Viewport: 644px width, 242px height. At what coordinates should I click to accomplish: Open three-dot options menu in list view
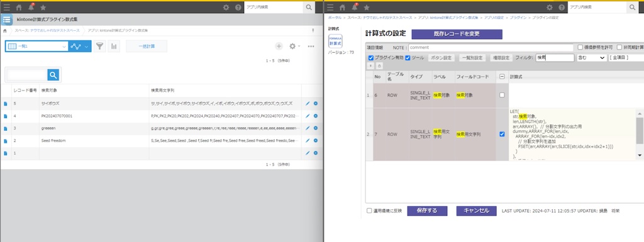pyautogui.click(x=311, y=47)
